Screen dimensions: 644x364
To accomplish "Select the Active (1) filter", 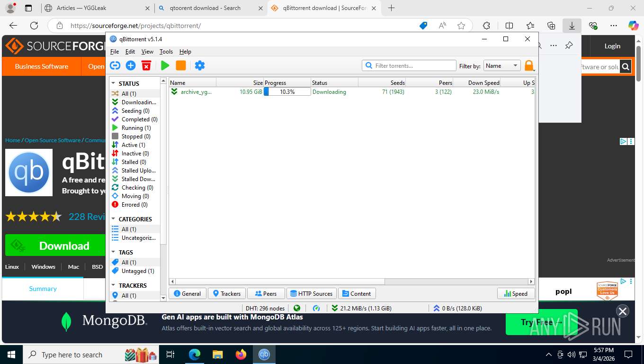I will coord(135,145).
